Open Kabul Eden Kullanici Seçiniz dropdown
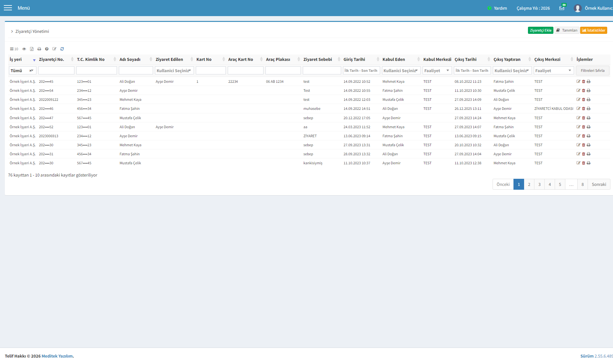 tap(401, 71)
